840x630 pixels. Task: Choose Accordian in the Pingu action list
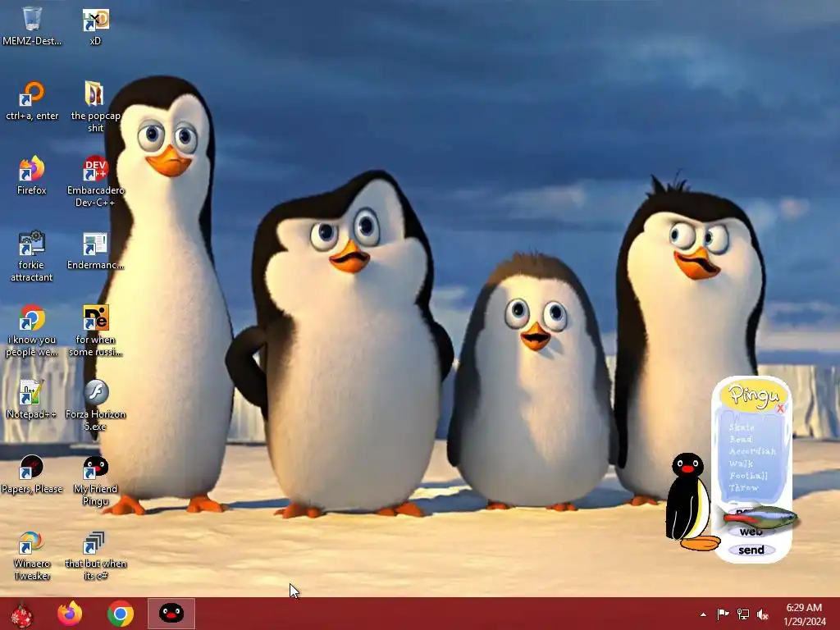point(752,451)
